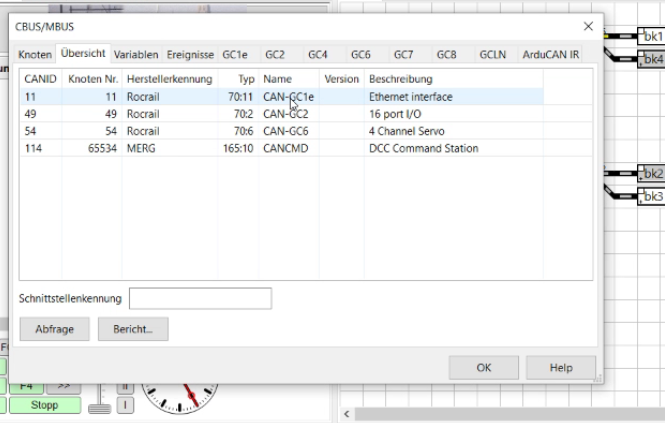Close the CBUS/MBUS dialog window
This screenshot has height=423, width=665.
click(x=587, y=26)
